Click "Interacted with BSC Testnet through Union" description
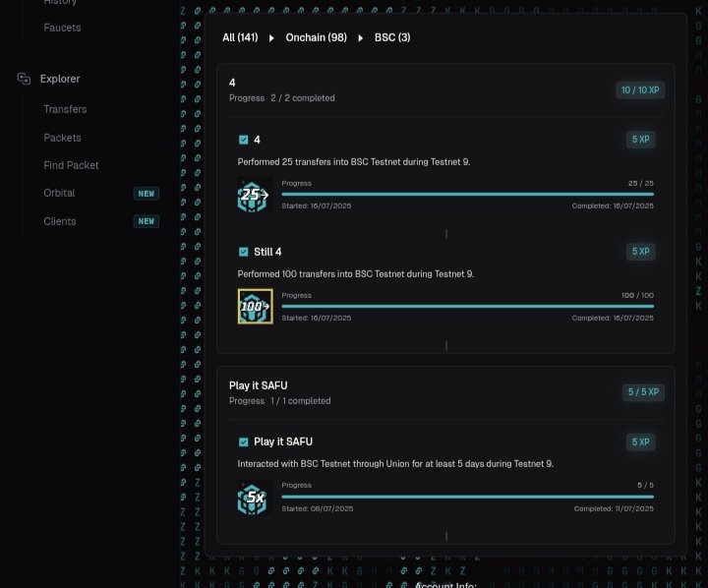The width and height of the screenshot is (708, 588). pos(395,464)
